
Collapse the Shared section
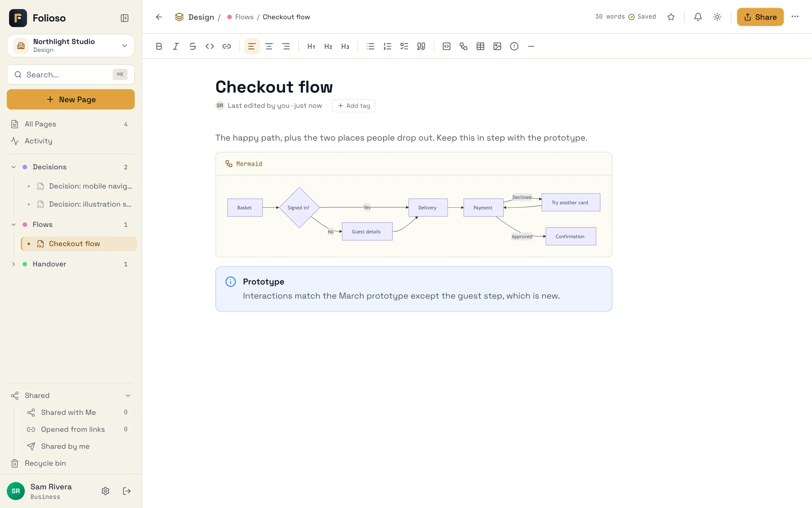(x=128, y=395)
